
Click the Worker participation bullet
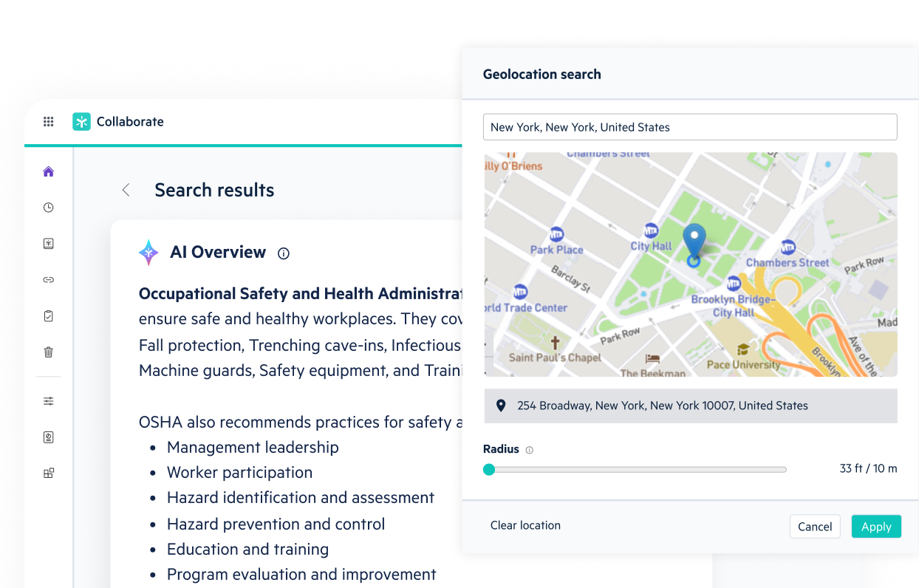pyautogui.click(x=239, y=472)
